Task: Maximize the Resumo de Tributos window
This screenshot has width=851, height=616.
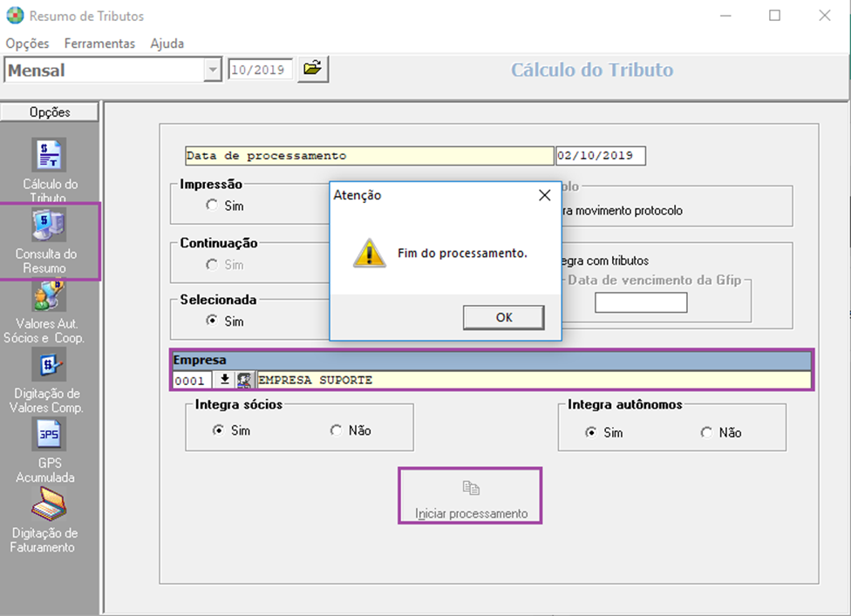Action: pos(774,15)
